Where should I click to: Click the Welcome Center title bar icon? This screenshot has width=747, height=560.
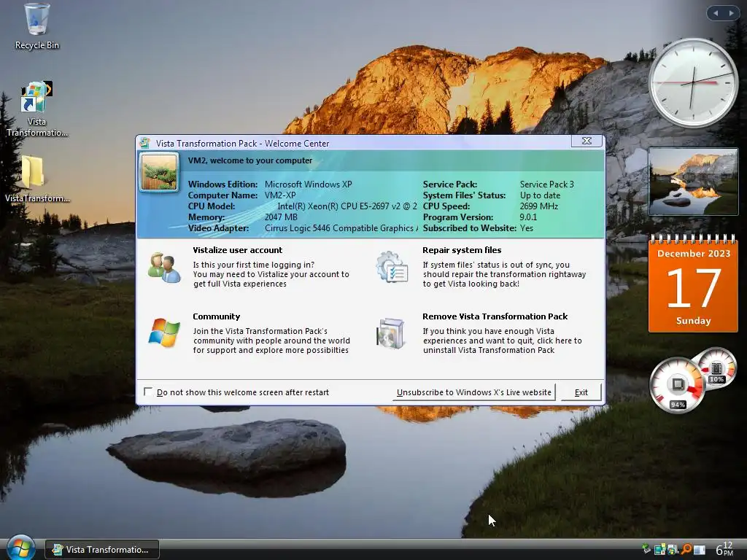click(x=145, y=143)
